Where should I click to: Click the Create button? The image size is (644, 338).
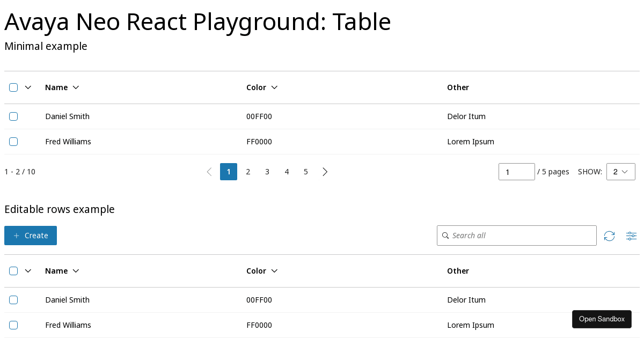point(31,236)
